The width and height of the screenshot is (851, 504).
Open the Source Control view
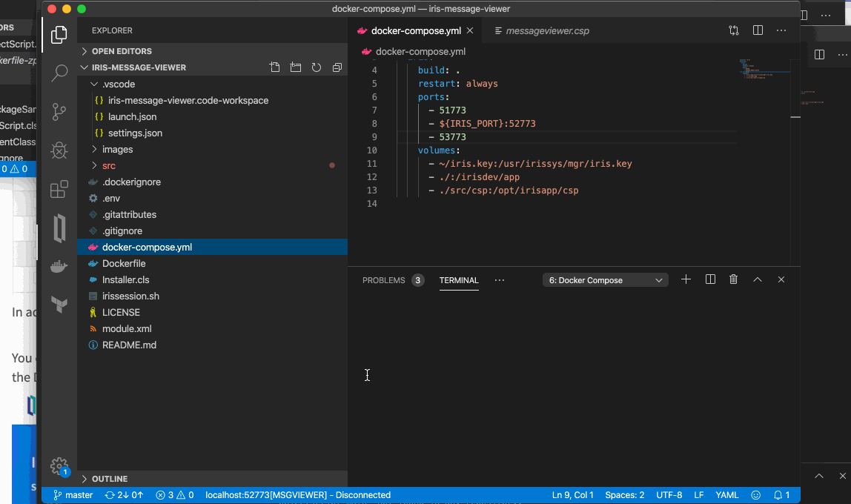[x=59, y=112]
